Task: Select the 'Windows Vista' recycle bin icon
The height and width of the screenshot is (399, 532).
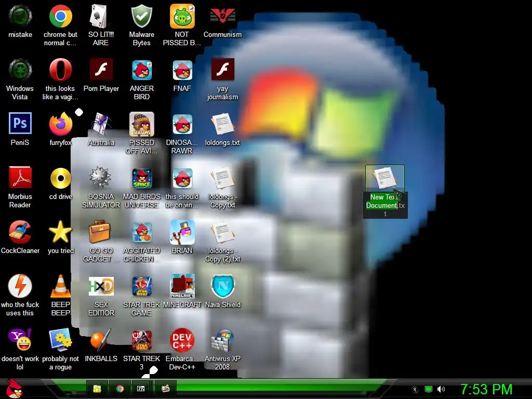Action: coord(20,70)
